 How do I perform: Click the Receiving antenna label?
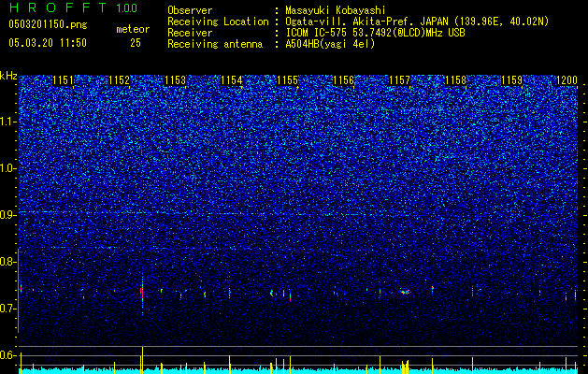pos(215,44)
